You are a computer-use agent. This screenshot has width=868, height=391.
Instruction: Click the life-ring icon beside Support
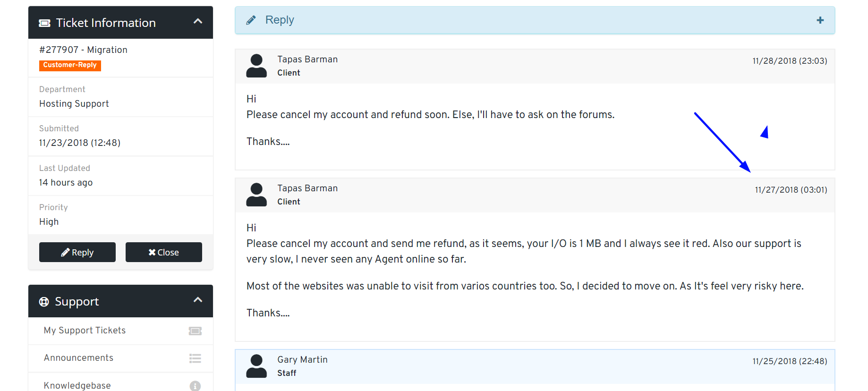pos(44,302)
